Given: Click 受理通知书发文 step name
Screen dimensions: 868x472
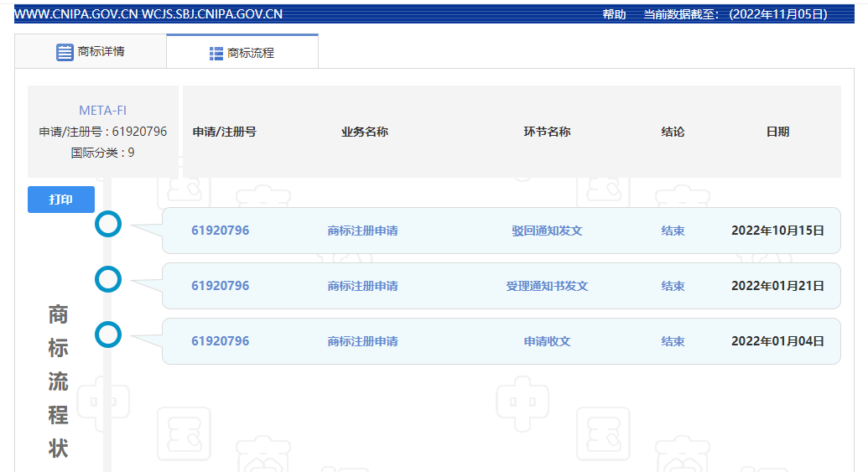Looking at the screenshot, I should (547, 286).
